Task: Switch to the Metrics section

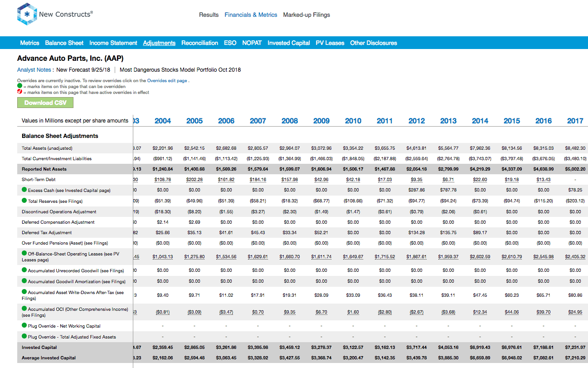Action: point(29,43)
